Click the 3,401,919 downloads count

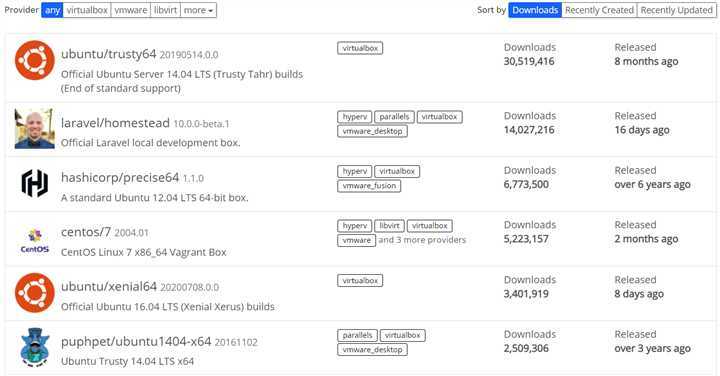tap(526, 294)
